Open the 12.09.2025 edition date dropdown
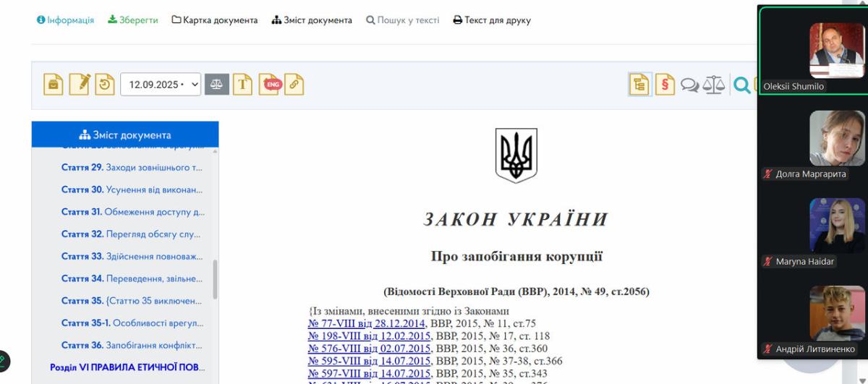Screen dimensions: 868x384 point(161,85)
